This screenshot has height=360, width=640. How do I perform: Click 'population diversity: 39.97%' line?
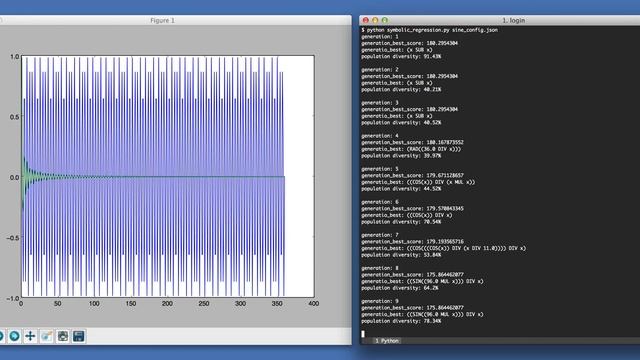pyautogui.click(x=401, y=156)
